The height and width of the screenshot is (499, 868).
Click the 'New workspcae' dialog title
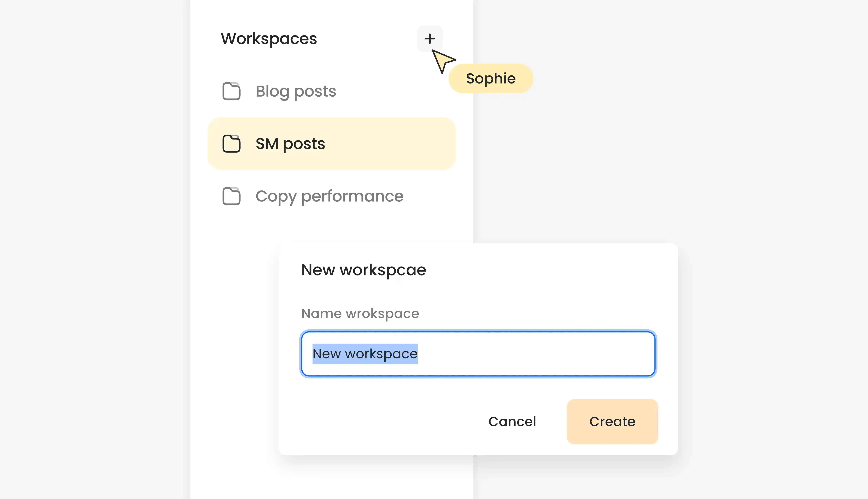(x=364, y=270)
